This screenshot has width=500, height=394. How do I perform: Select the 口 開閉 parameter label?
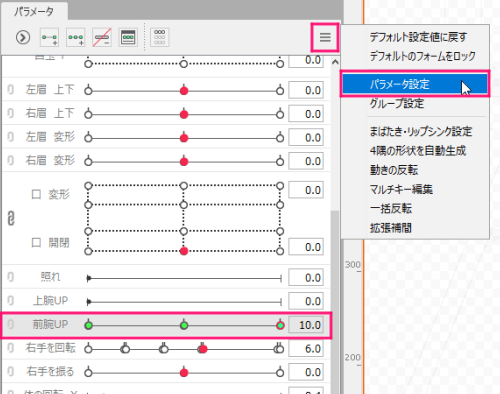click(50, 243)
